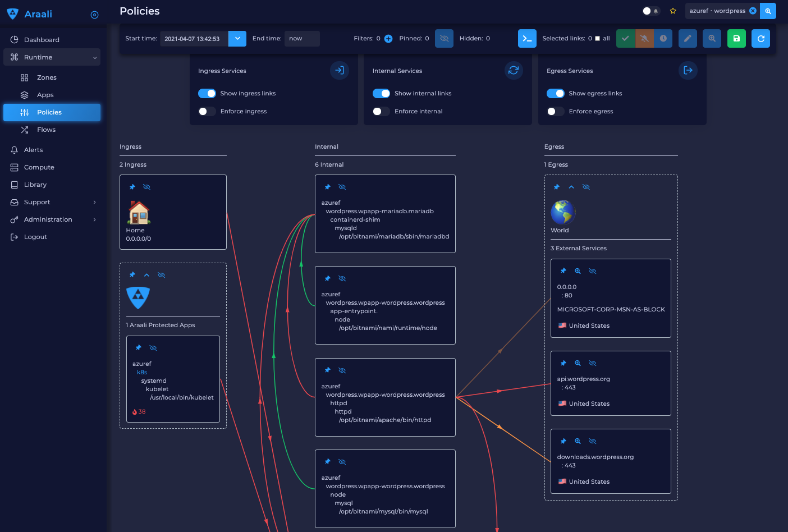Clear the azuref wordpress search tag

pyautogui.click(x=753, y=11)
